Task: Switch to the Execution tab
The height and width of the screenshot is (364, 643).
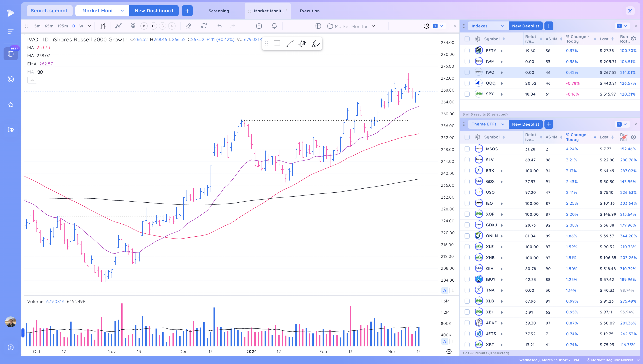Action: (310, 11)
